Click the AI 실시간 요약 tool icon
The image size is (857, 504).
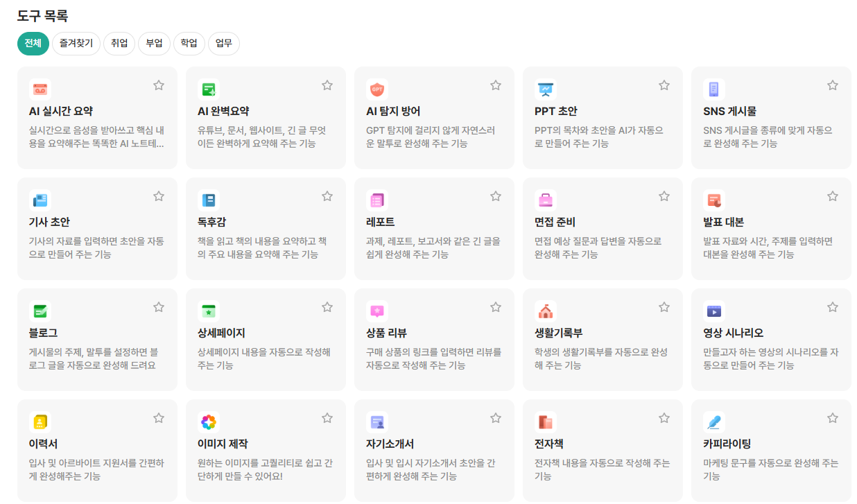[x=40, y=89]
